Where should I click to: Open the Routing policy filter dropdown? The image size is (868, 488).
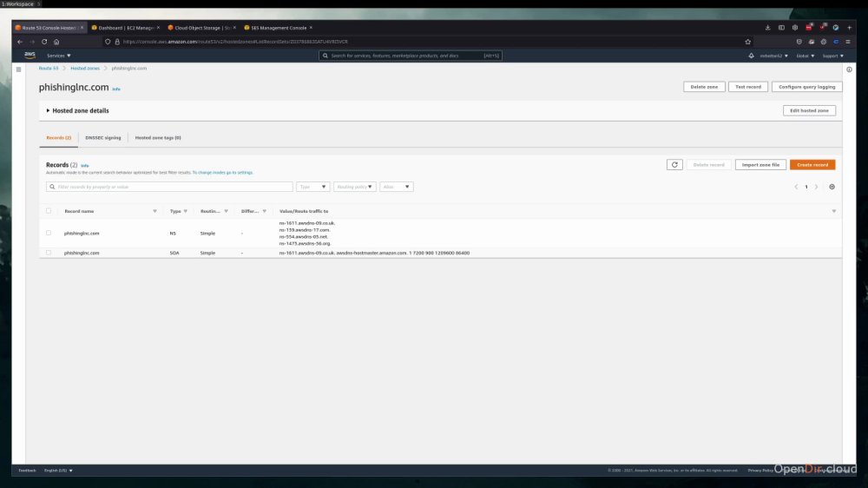[x=355, y=187]
